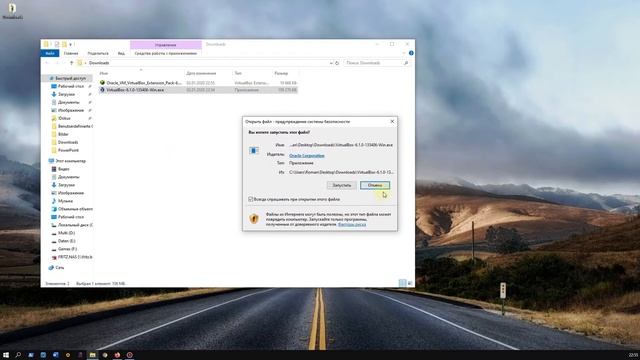
Task: Select Oracle_VM_VirtualBox_Extension_Pack file
Action: pos(144,83)
